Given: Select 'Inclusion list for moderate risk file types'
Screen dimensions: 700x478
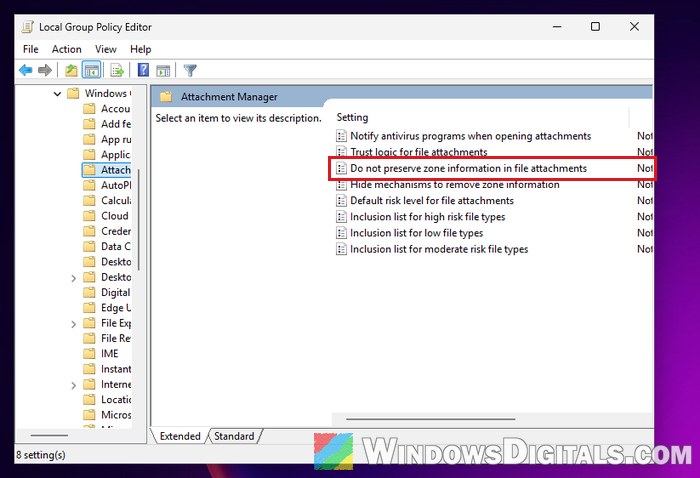Looking at the screenshot, I should (439, 249).
